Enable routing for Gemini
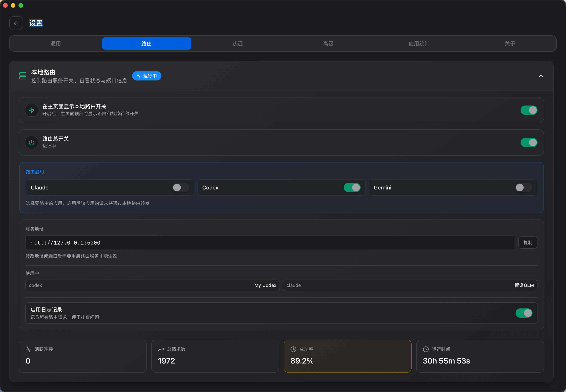Screen dimensions: 566x392 pos(523,188)
